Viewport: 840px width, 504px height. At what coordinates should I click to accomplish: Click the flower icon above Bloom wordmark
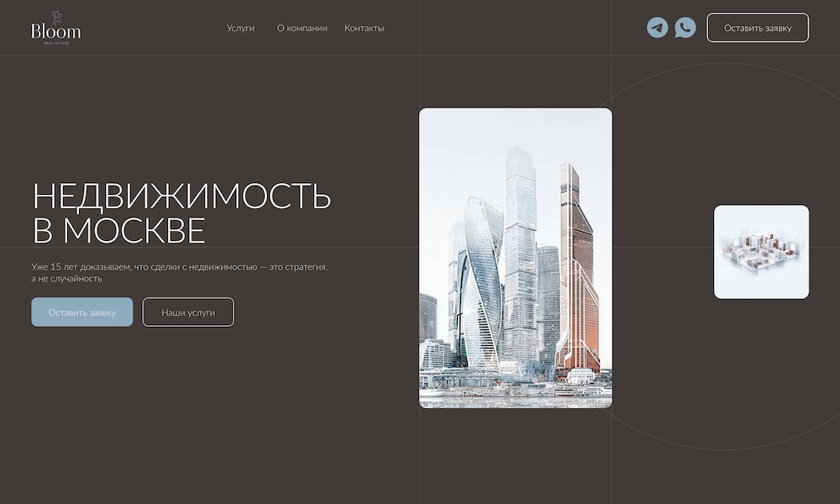(55, 14)
